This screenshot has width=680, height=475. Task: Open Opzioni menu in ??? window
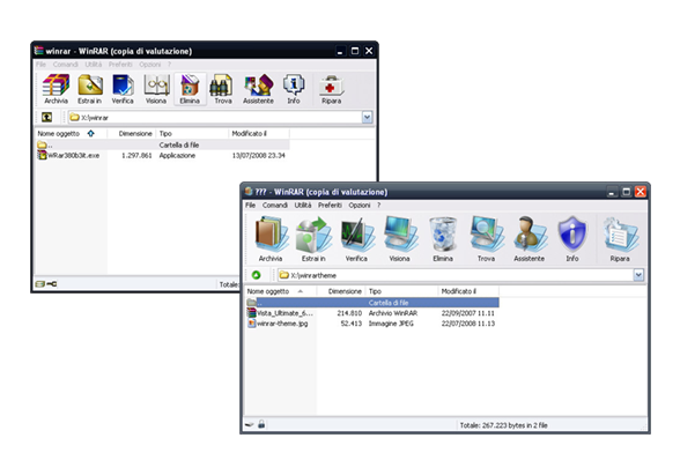point(360,205)
